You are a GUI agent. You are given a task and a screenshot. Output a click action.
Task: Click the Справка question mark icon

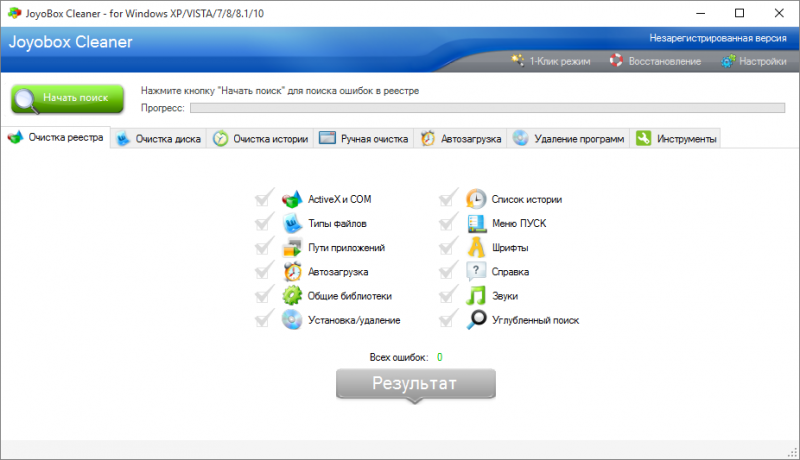[x=476, y=271]
